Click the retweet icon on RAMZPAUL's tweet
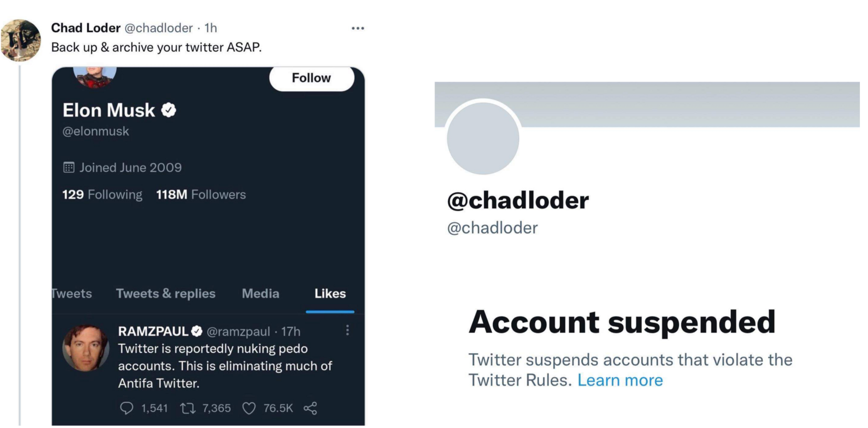 pos(188,408)
